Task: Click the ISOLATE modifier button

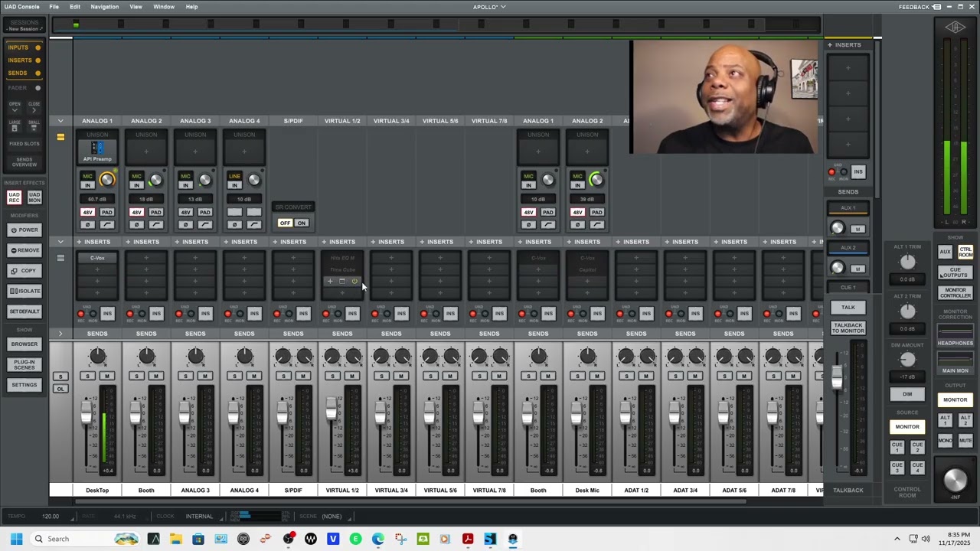Action: [x=24, y=291]
